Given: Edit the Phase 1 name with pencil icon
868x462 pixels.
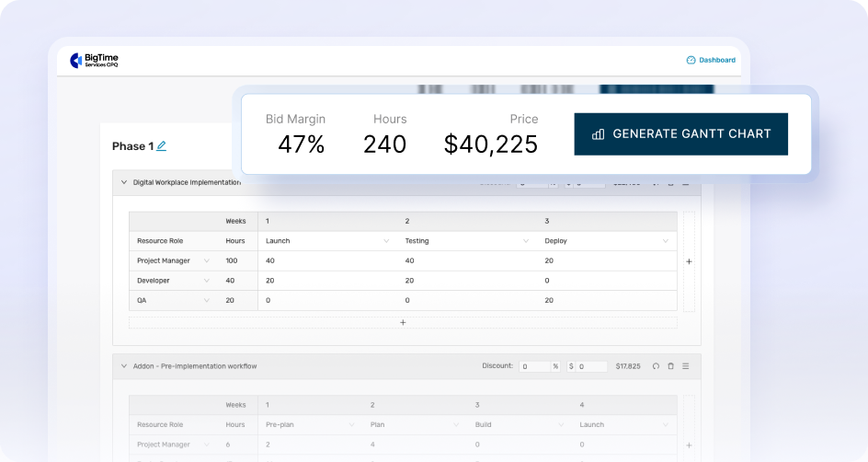Looking at the screenshot, I should [162, 146].
